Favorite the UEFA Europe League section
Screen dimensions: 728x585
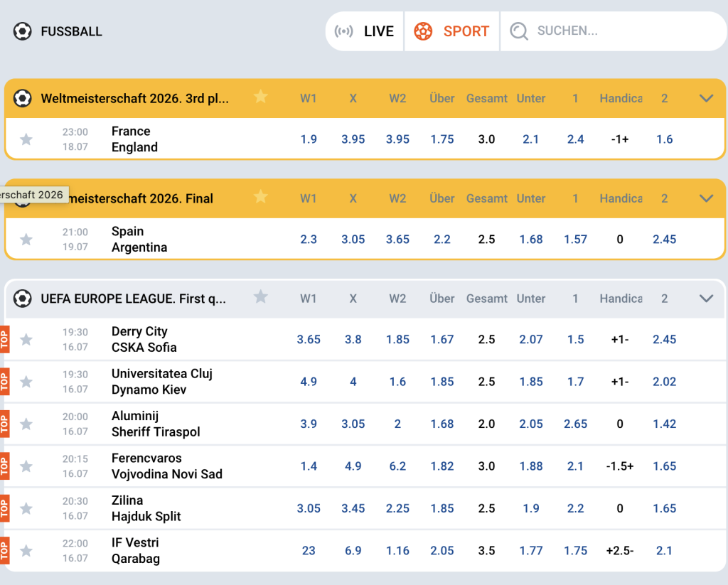click(260, 296)
